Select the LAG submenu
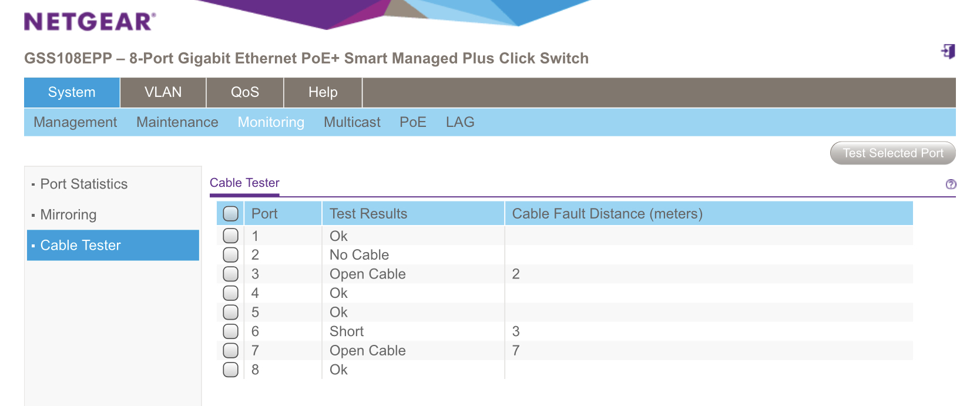The image size is (980, 406). coord(460,122)
